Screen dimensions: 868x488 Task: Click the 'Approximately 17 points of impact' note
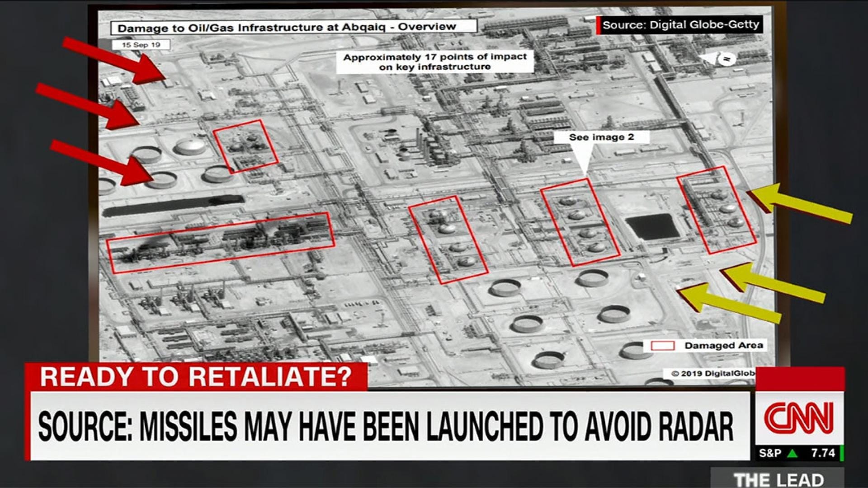(x=434, y=62)
